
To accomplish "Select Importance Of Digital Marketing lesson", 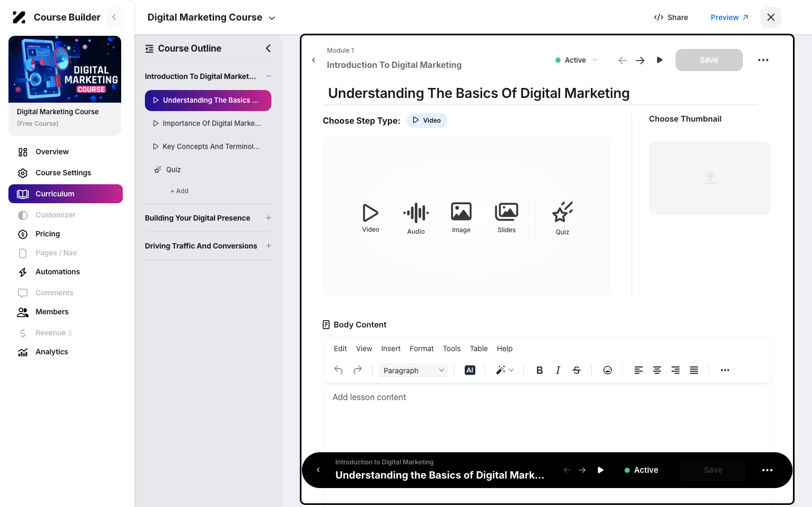I will click(x=208, y=123).
